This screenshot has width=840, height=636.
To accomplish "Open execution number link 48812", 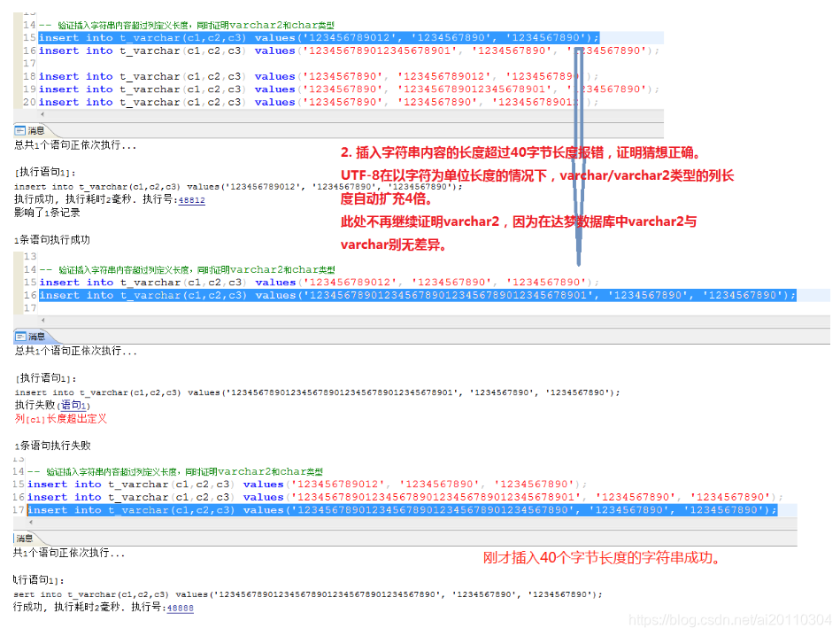I will pos(191,200).
